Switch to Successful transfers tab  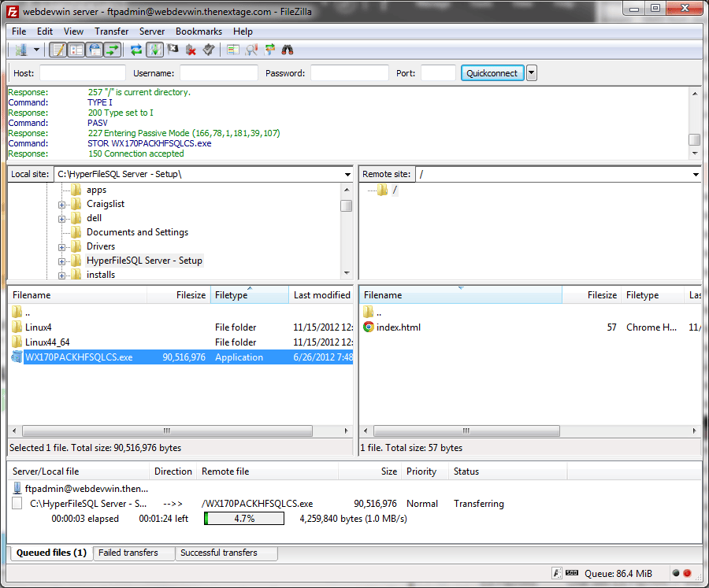coord(226,553)
